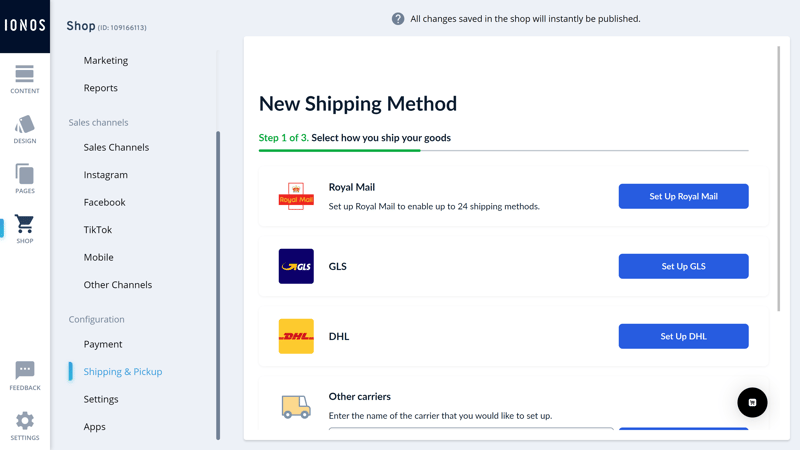Click the Royal Mail logo
The width and height of the screenshot is (800, 450).
(x=296, y=196)
